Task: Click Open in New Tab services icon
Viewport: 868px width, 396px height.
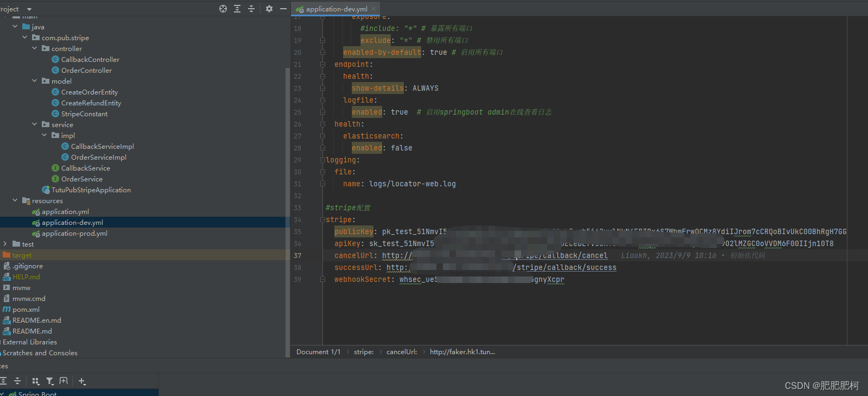Action: [x=64, y=381]
